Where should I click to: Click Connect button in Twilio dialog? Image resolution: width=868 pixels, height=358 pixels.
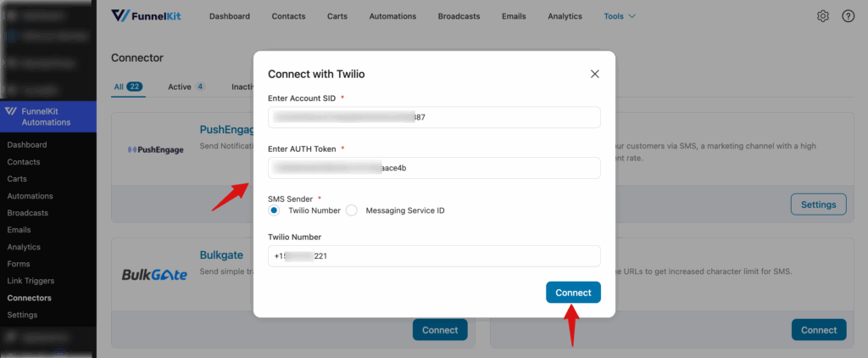coord(573,293)
